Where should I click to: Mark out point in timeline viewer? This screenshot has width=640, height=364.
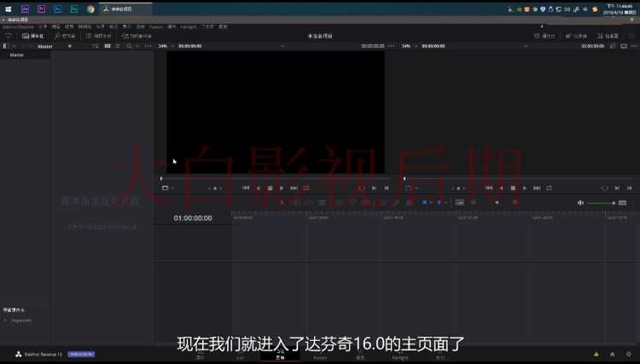click(x=630, y=188)
